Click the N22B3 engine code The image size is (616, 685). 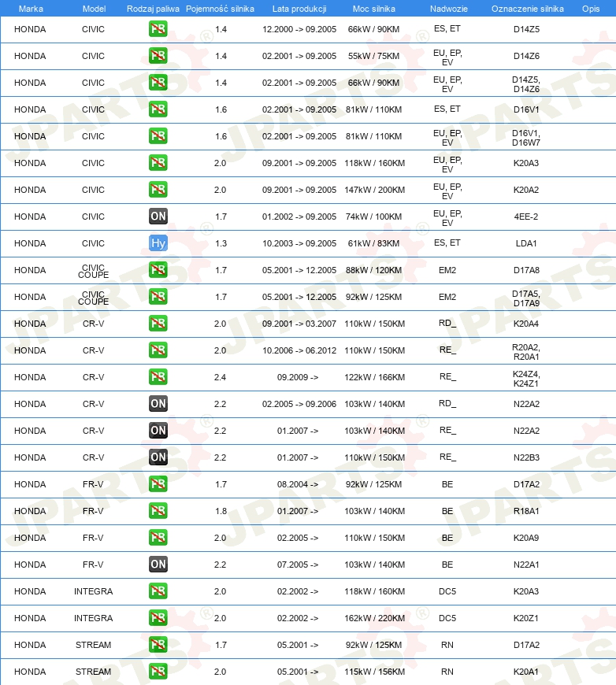point(526,457)
